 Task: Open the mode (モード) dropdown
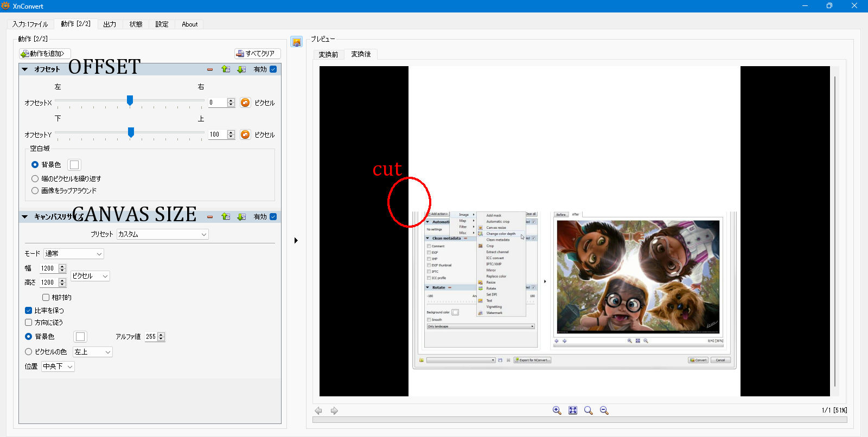click(x=74, y=254)
